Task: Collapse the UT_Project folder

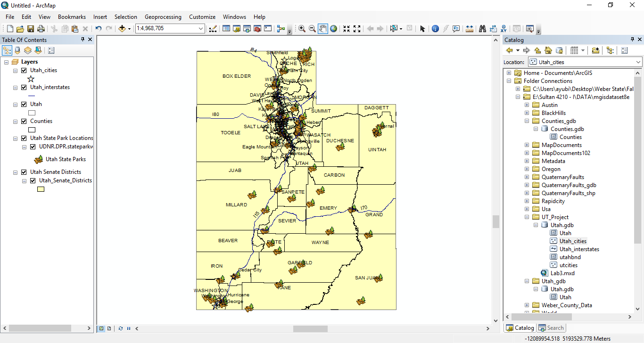Action: (527, 217)
